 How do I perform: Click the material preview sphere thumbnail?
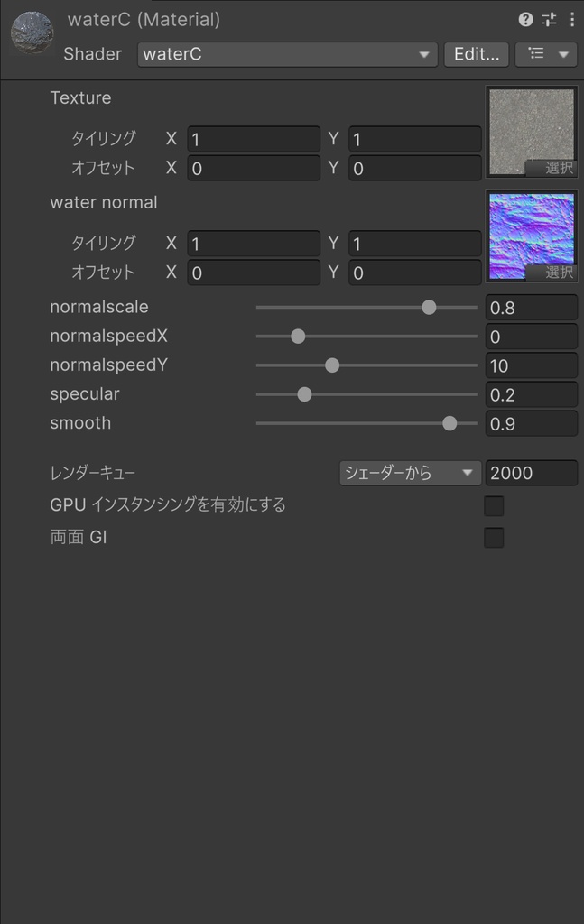point(32,32)
